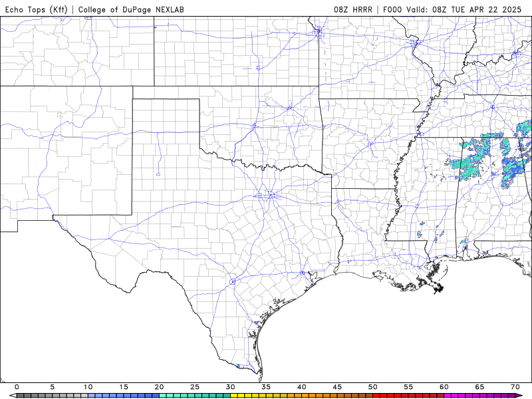Click the '65' label on the color scale
This screenshot has width=532, height=399.
pos(479,387)
